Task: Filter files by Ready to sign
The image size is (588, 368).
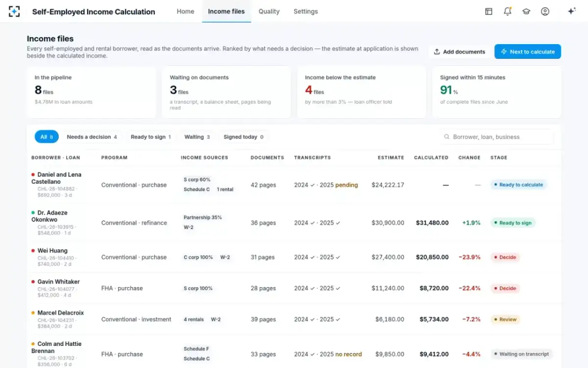Action: point(151,137)
